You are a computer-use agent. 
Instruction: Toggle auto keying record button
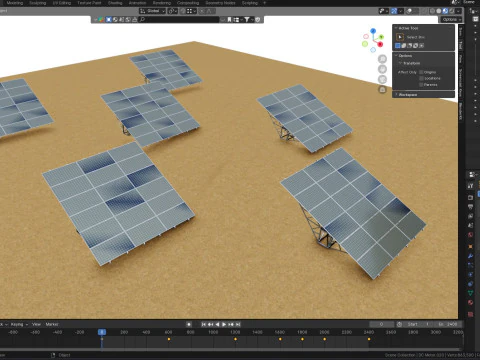point(189,324)
